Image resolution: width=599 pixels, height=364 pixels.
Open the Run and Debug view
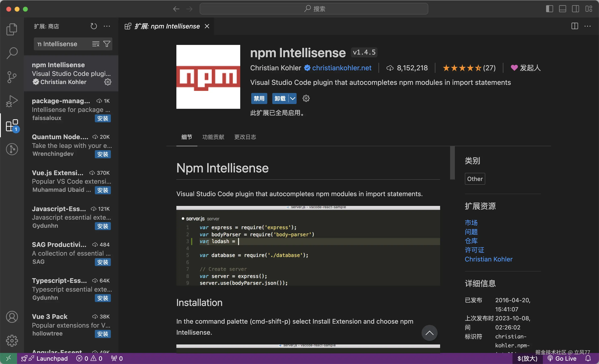tap(12, 101)
